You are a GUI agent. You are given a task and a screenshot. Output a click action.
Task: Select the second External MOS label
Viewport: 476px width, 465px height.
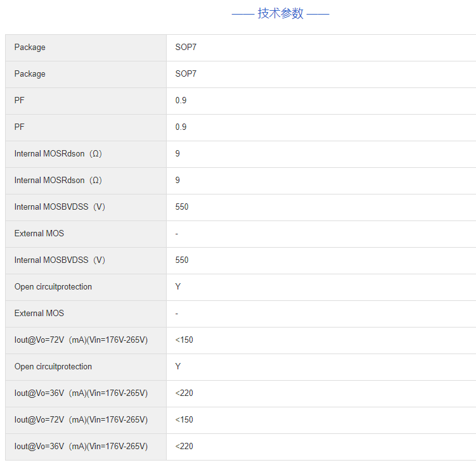tap(39, 314)
